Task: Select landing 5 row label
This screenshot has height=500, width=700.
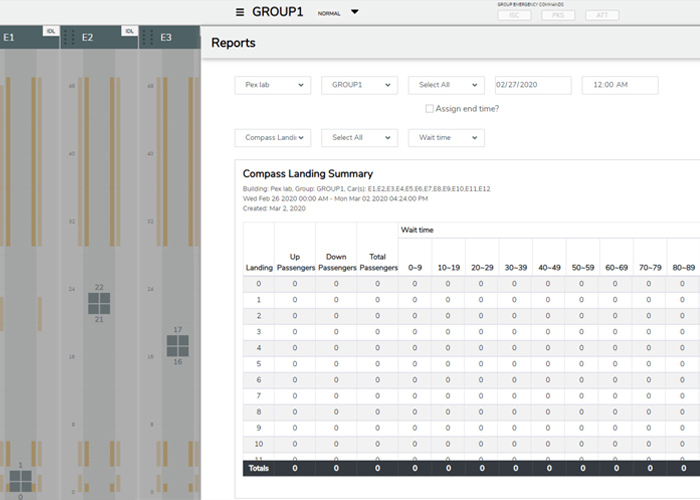Action: pyautogui.click(x=258, y=364)
